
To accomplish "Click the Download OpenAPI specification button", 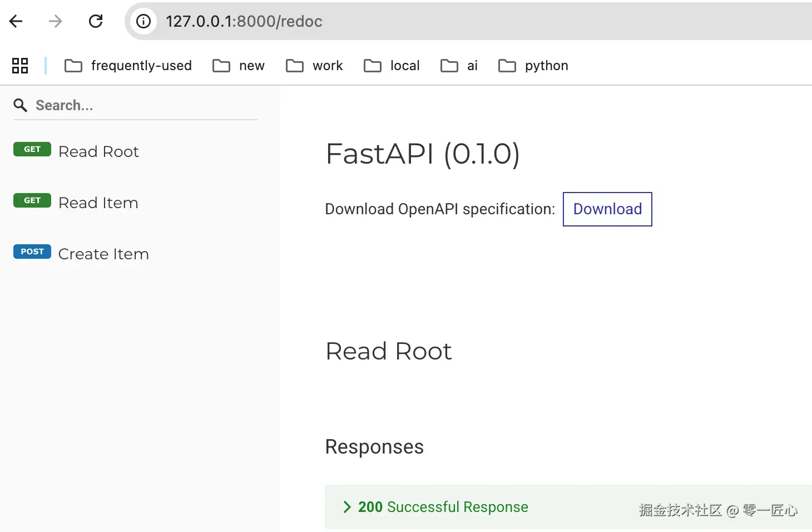I will click(x=607, y=209).
